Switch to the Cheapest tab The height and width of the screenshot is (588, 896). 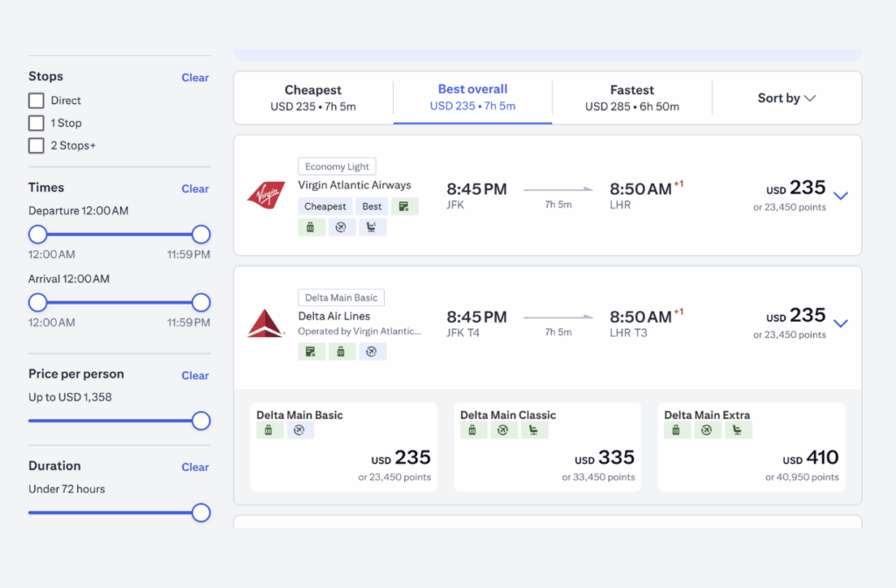pos(312,97)
